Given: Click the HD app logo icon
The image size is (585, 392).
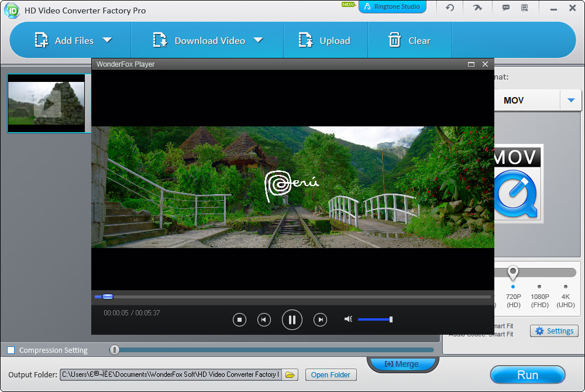Looking at the screenshot, I should pos(11,11).
